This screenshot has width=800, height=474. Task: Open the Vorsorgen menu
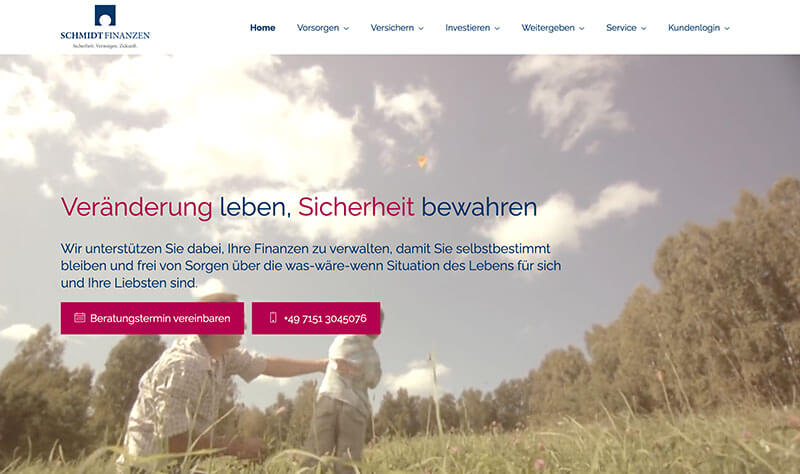pyautogui.click(x=318, y=28)
